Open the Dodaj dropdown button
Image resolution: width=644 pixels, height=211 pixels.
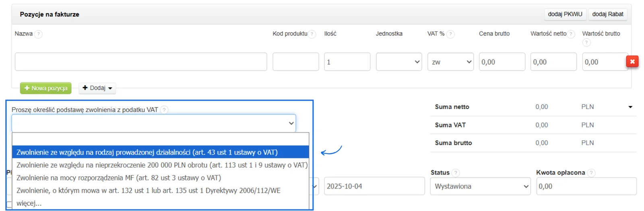point(97,88)
